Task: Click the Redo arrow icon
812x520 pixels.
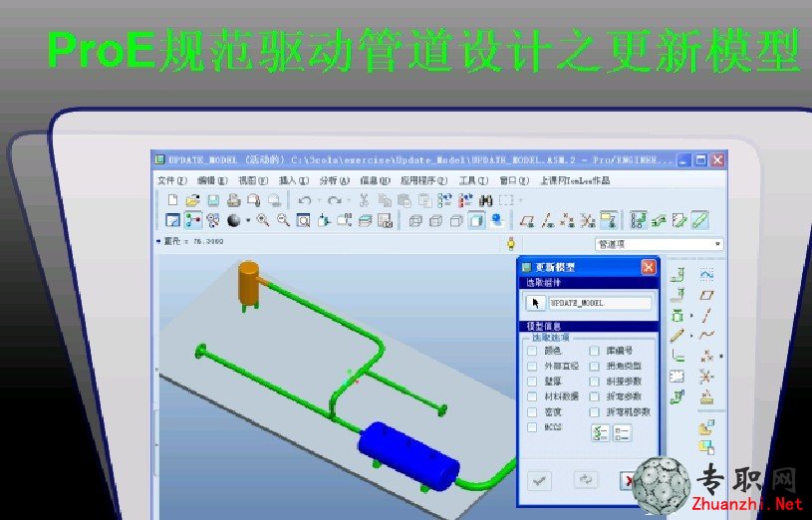Action: pyautogui.click(x=335, y=200)
